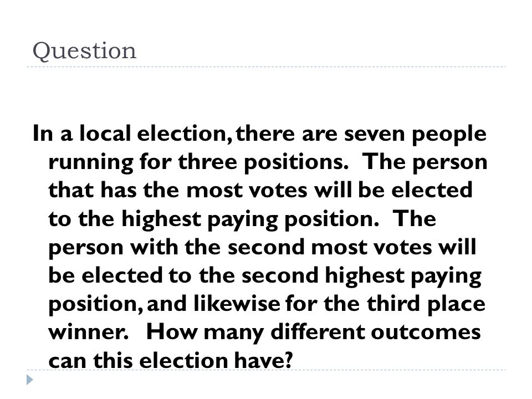The image size is (532, 399).
Task: Click the dotted line at slide bottom
Action: pos(266,370)
